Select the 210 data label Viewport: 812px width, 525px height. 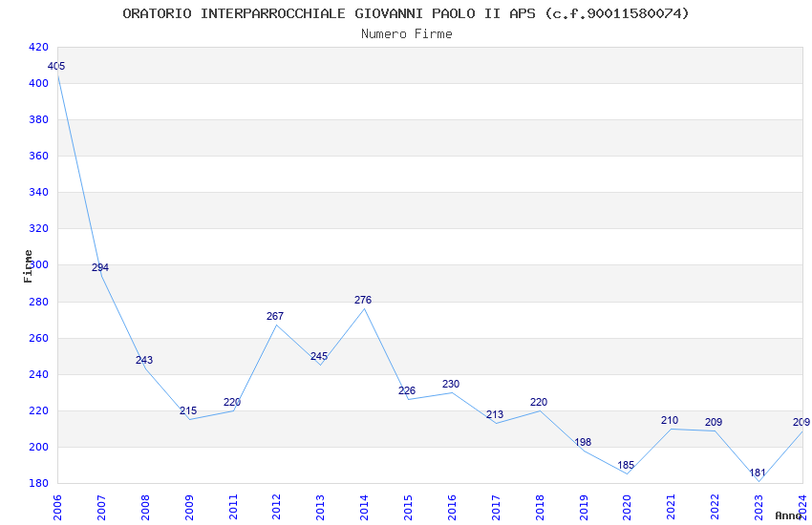(x=670, y=421)
